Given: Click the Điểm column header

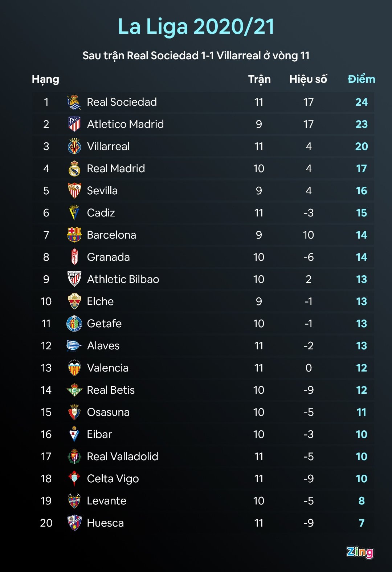Looking at the screenshot, I should tap(361, 79).
